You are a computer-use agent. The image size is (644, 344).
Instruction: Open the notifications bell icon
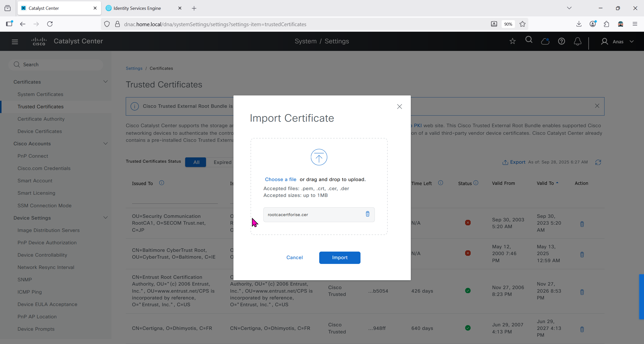578,41
